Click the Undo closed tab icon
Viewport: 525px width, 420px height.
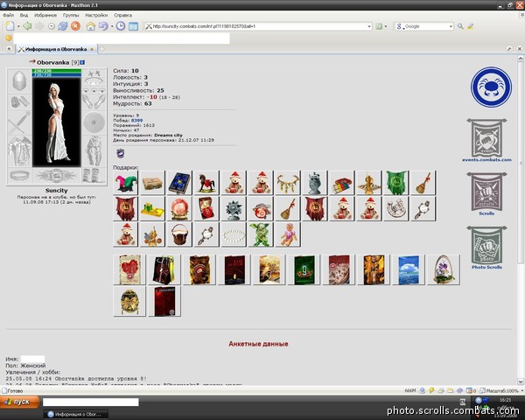click(x=103, y=26)
